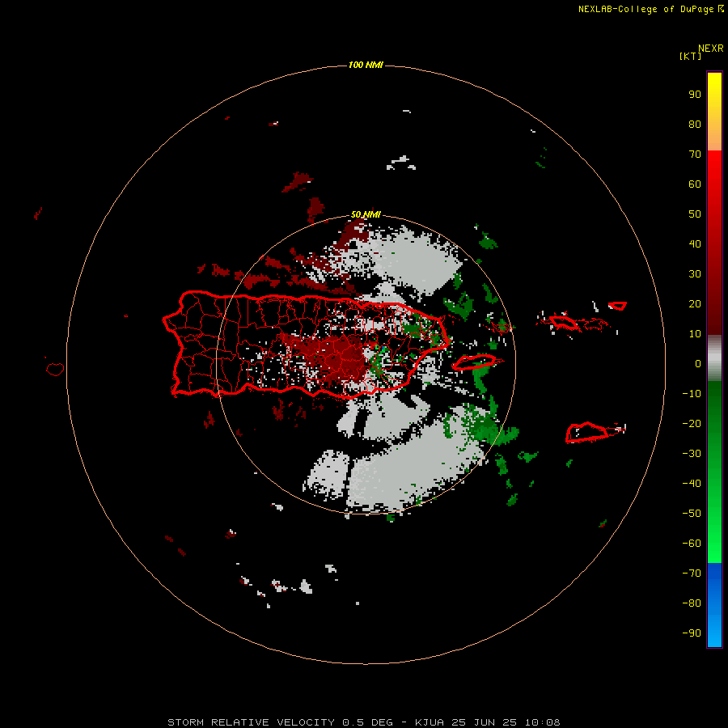Click the 50 NMI range ring label

366,214
